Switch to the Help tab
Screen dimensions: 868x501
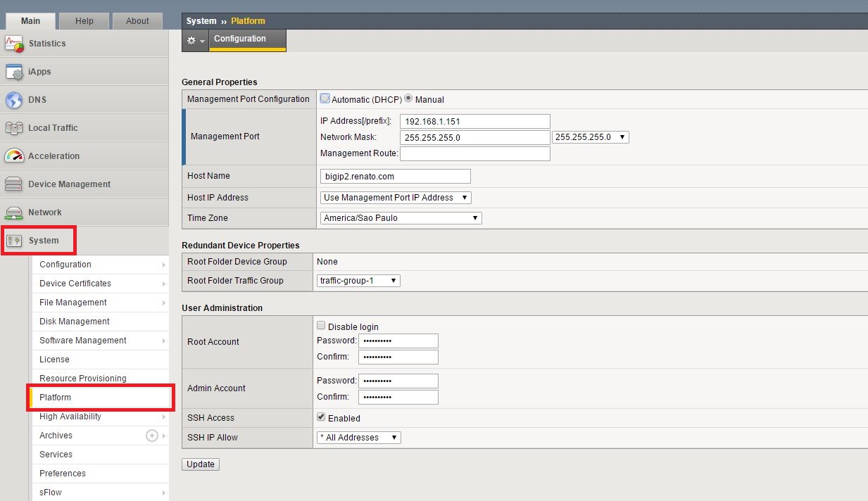pyautogui.click(x=84, y=21)
